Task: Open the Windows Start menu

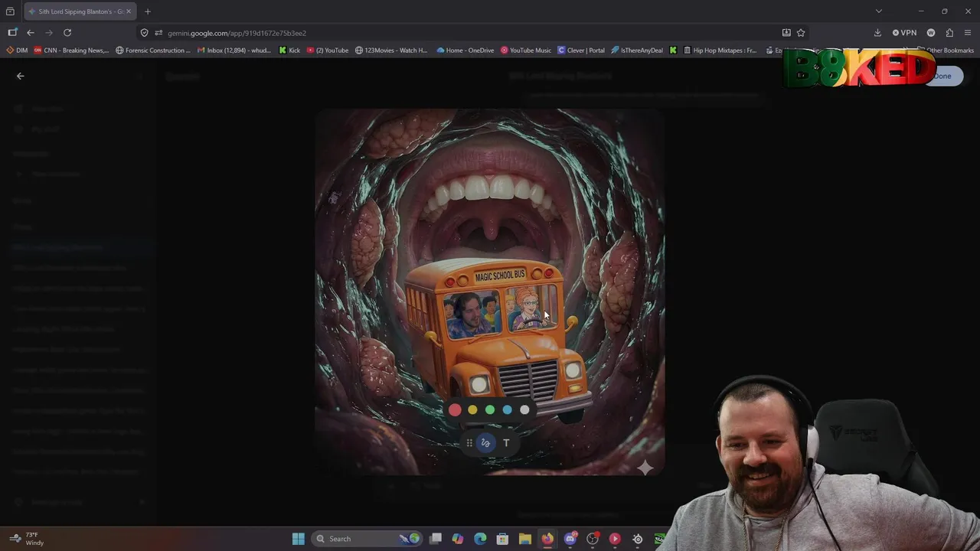Action: point(299,539)
